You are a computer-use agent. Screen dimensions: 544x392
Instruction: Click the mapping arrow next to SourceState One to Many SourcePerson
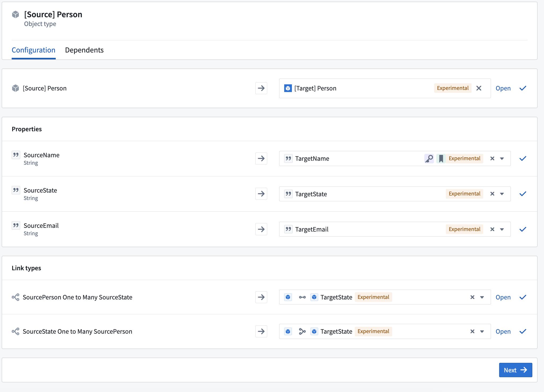click(261, 331)
